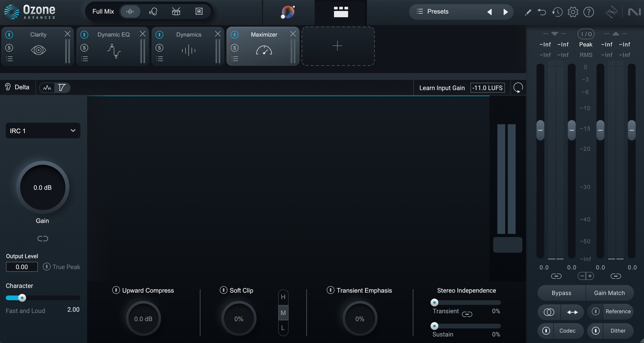Click the Bypass button
The height and width of the screenshot is (343, 644).
point(562,293)
